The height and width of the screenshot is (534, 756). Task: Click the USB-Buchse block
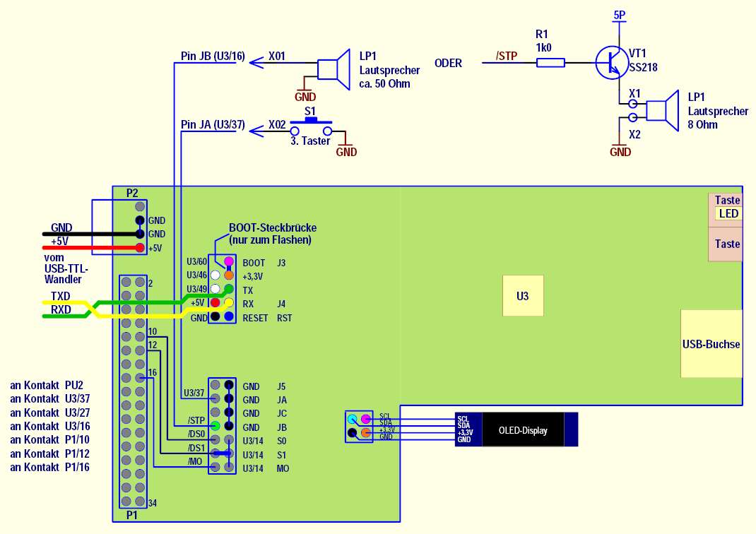click(x=711, y=344)
